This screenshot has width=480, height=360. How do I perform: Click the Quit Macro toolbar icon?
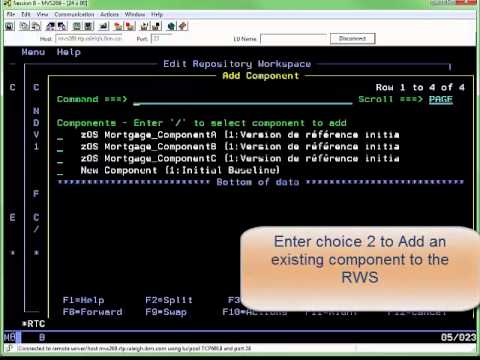[x=157, y=26]
